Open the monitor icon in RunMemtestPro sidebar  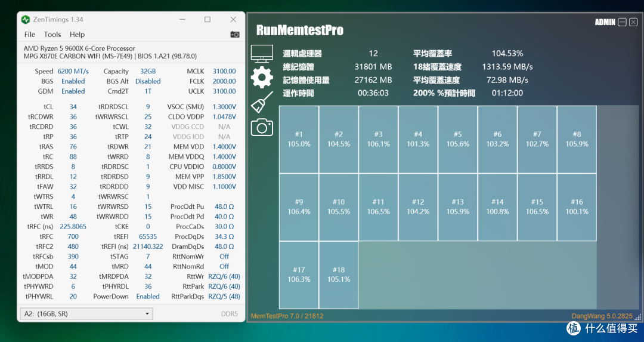tap(262, 54)
